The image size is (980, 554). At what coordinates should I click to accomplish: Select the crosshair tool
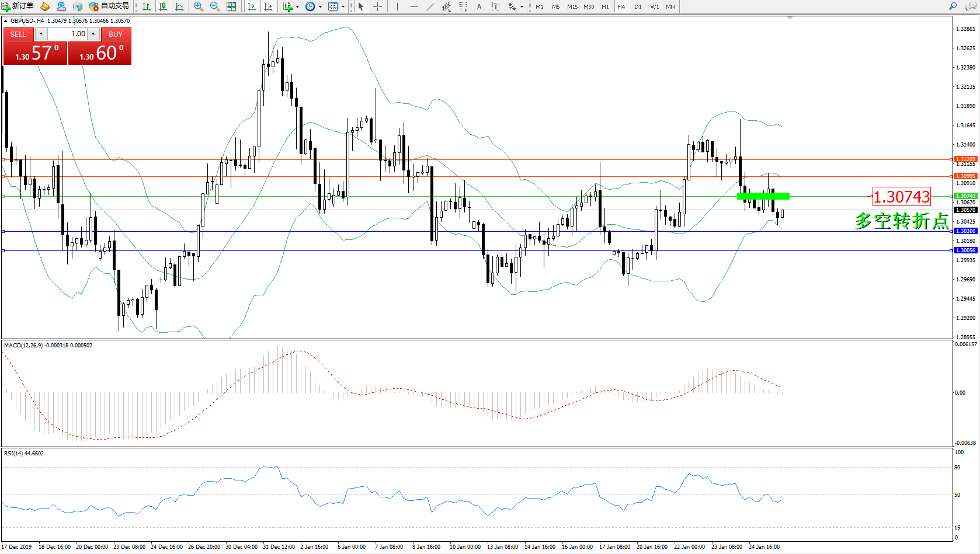377,6
